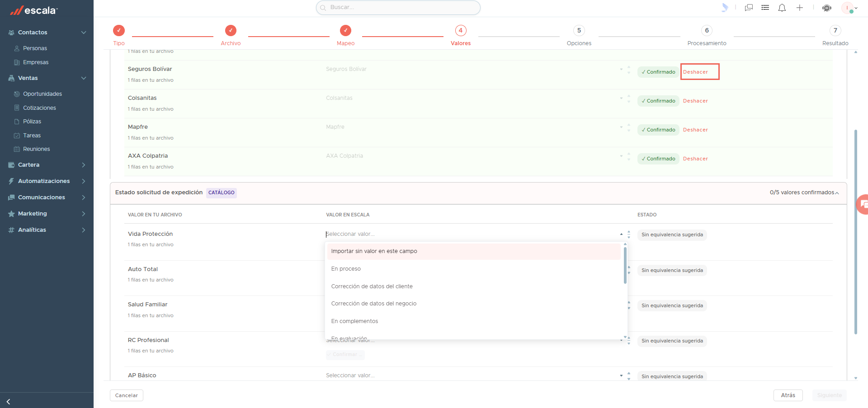Screen dimensions: 868x408
Task: Go to step 2 Archivo
Action: [231, 35]
